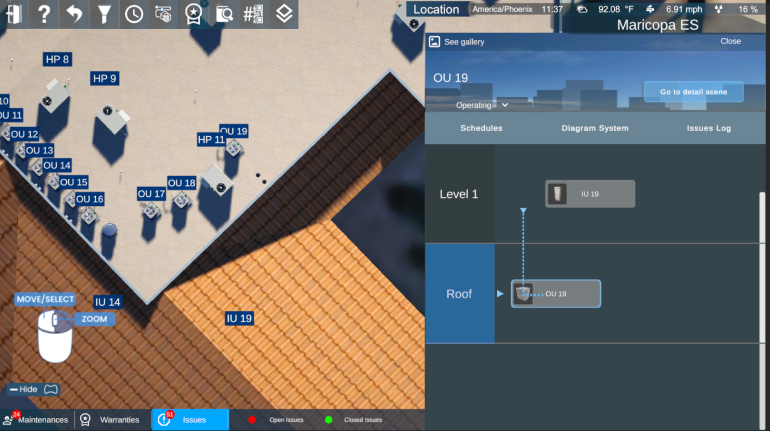Open the Issues Log tab
The image size is (770, 431).
(708, 128)
